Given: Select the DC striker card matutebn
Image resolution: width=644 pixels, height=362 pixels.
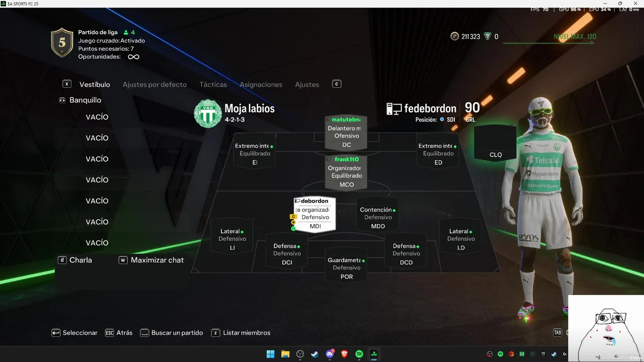Looking at the screenshot, I should 346,132.
